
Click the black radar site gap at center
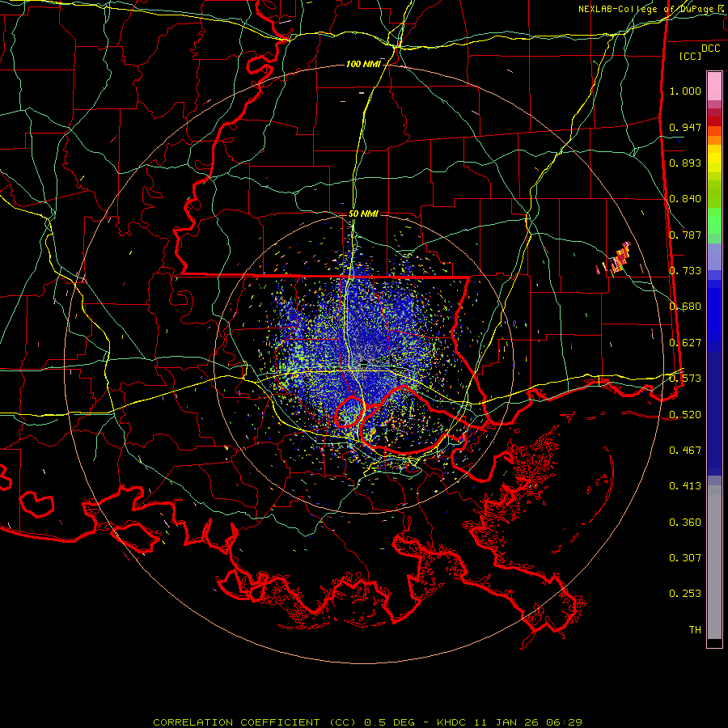pos(364,362)
